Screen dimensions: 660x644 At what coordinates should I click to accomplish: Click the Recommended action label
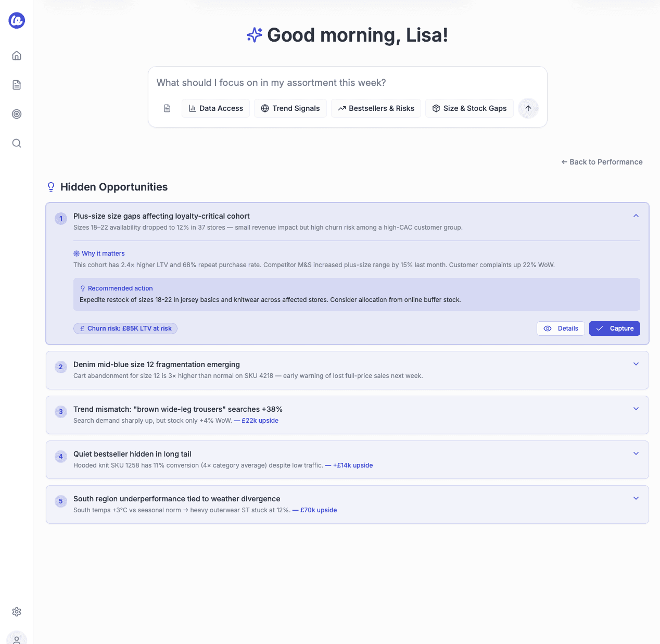pos(120,288)
